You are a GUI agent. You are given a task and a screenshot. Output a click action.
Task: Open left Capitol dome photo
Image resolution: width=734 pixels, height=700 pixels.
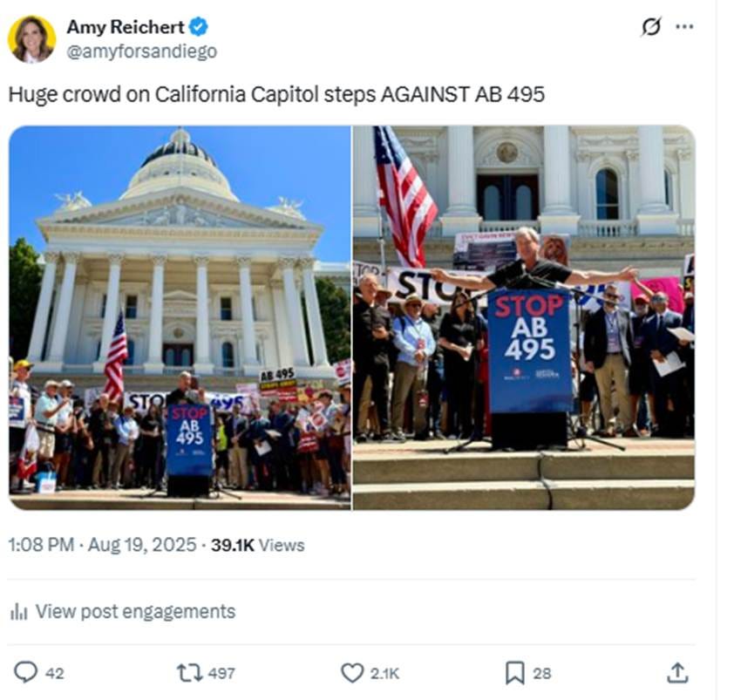coord(180,317)
